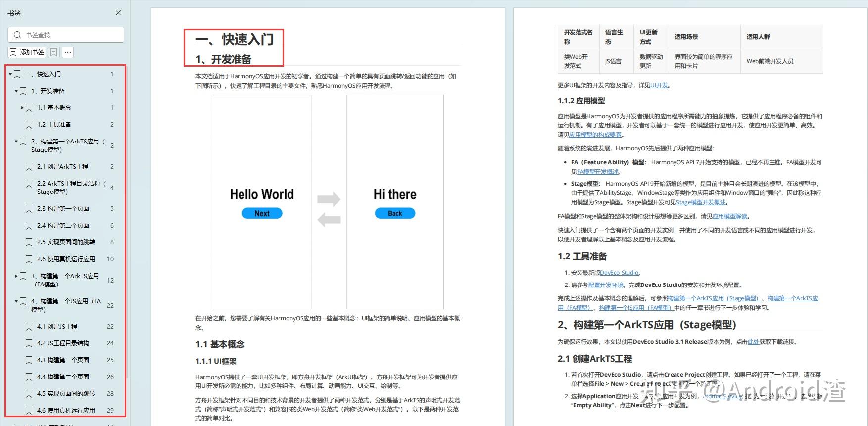Image resolution: width=868 pixels, height=426 pixels.
Task: Open bookmark 1.1 基本概念
Action: [x=54, y=107]
